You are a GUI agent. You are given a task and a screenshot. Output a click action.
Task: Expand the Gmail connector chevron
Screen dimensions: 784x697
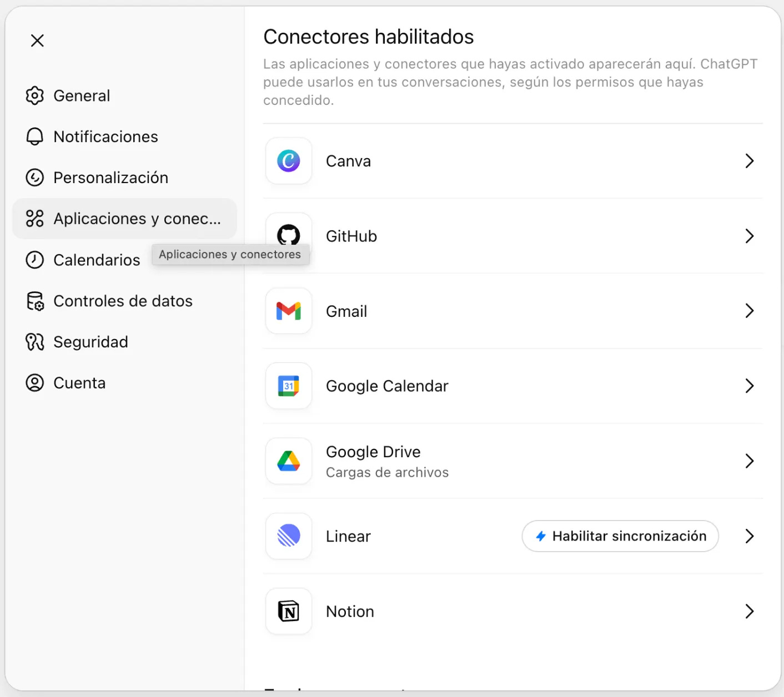pos(750,311)
